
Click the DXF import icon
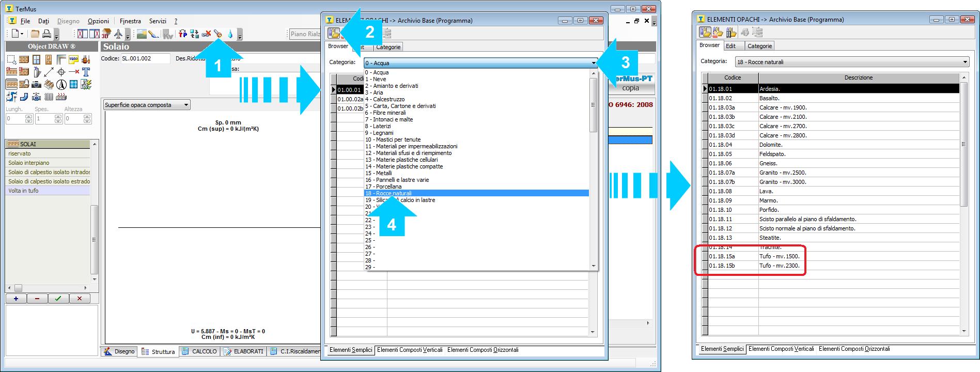[86, 84]
